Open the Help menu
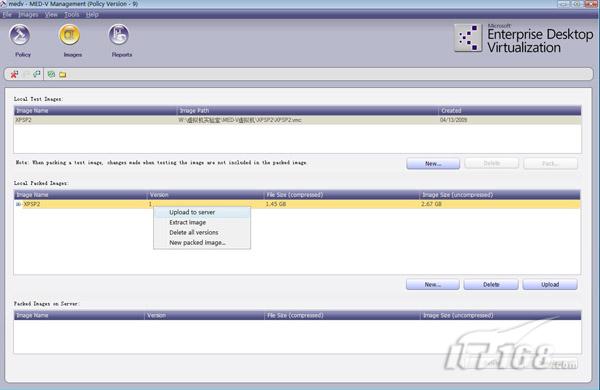This screenshot has height=390, width=600. [92, 15]
